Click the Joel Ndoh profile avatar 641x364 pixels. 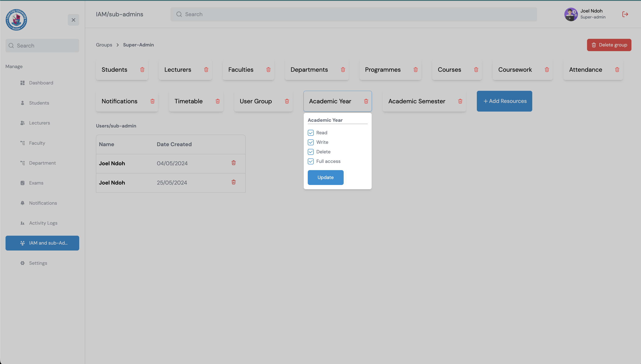point(571,14)
